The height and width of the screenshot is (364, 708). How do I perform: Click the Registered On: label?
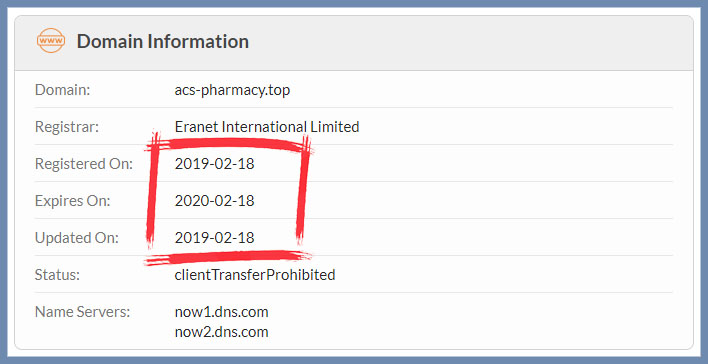point(84,164)
